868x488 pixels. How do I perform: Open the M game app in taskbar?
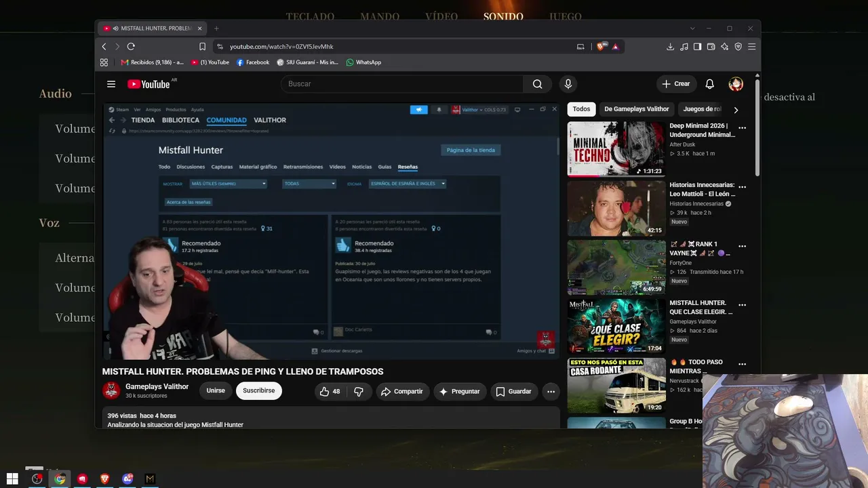pyautogui.click(x=150, y=479)
